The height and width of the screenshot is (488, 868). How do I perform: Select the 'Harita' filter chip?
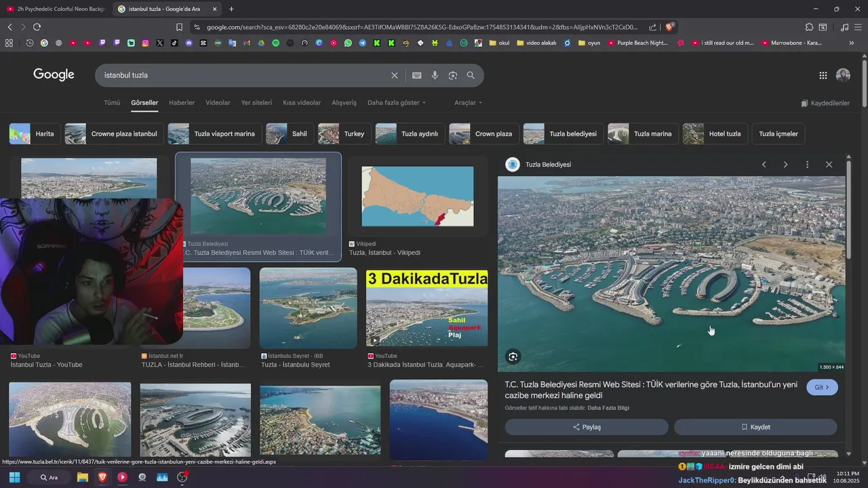click(34, 134)
